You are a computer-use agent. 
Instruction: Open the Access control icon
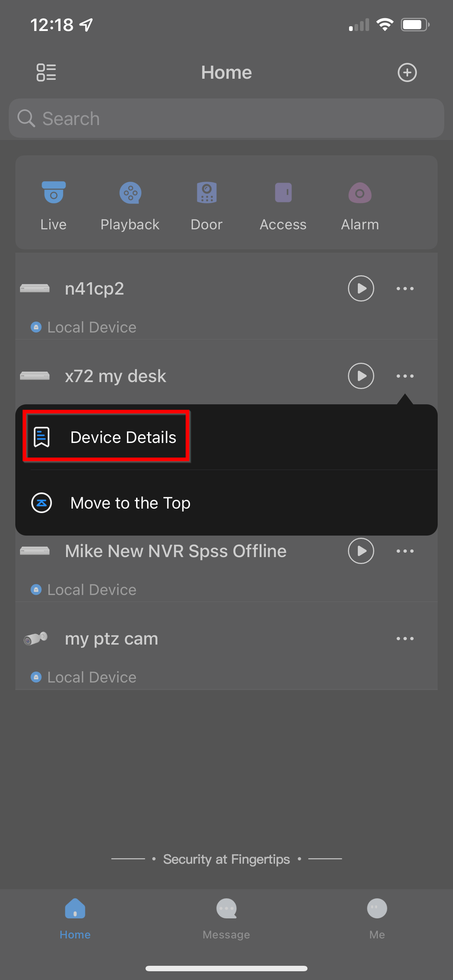283,193
